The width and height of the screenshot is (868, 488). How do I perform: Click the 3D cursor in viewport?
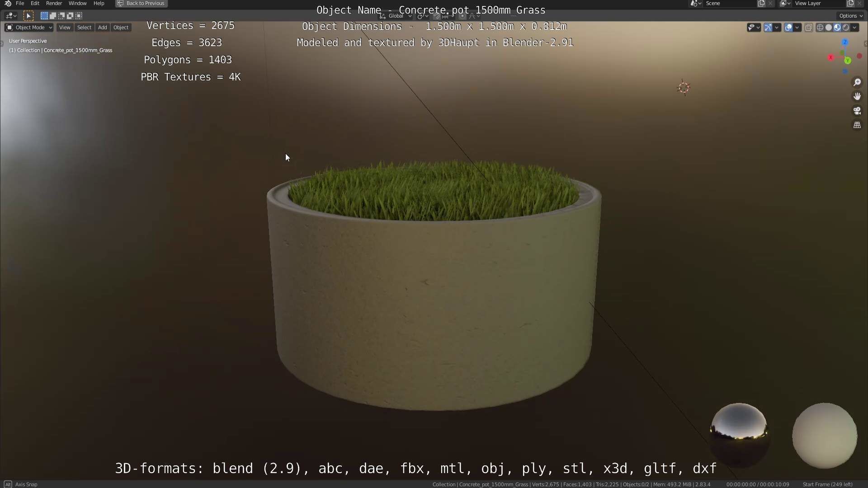tap(684, 88)
